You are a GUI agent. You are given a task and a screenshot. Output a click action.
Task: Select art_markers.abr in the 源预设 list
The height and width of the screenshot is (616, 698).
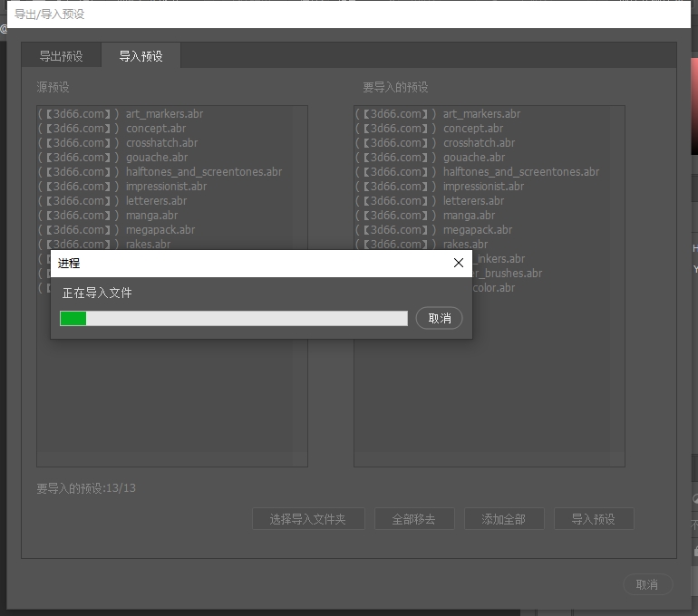164,114
